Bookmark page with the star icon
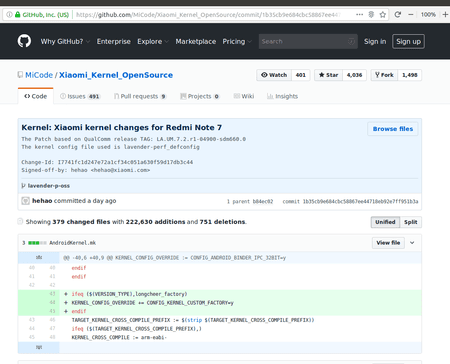 [x=383, y=15]
